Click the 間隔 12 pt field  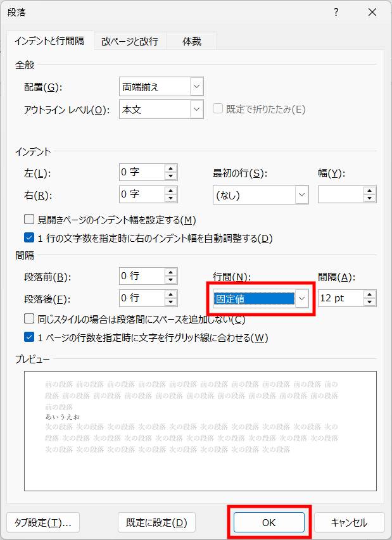(341, 298)
